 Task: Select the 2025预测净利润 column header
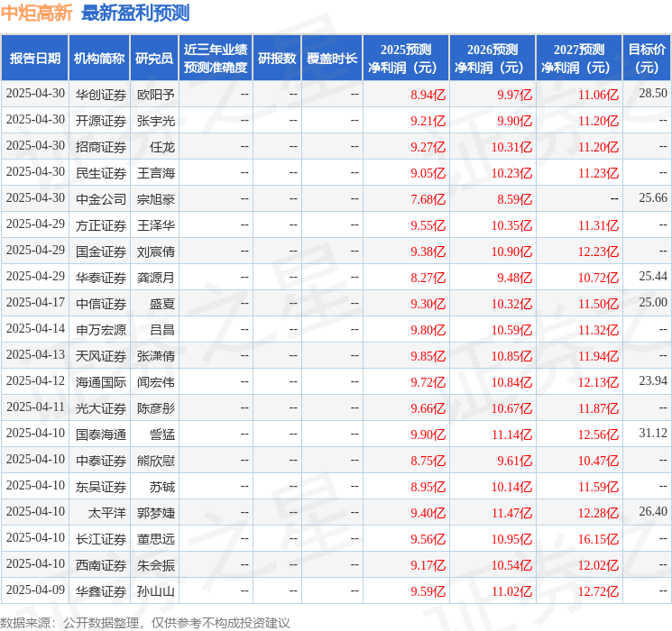tap(406, 59)
